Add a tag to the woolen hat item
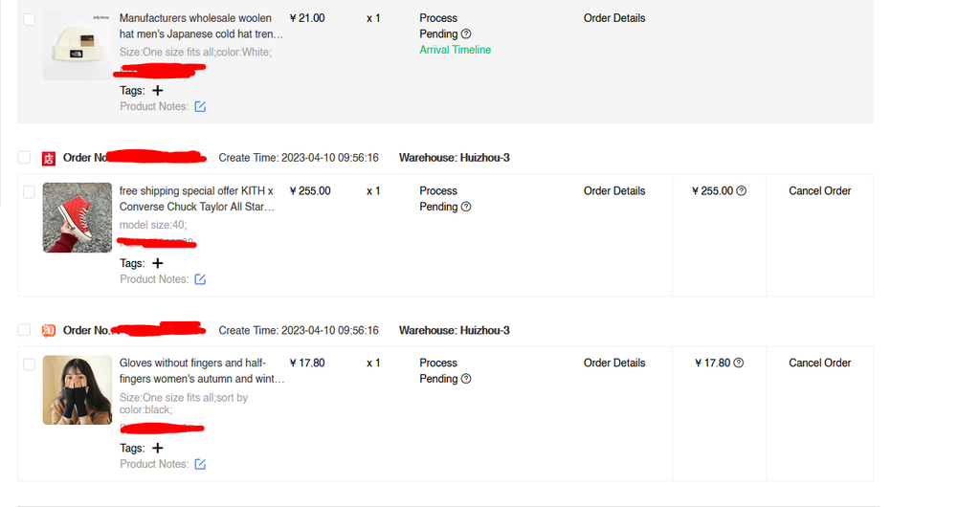 pyautogui.click(x=158, y=91)
